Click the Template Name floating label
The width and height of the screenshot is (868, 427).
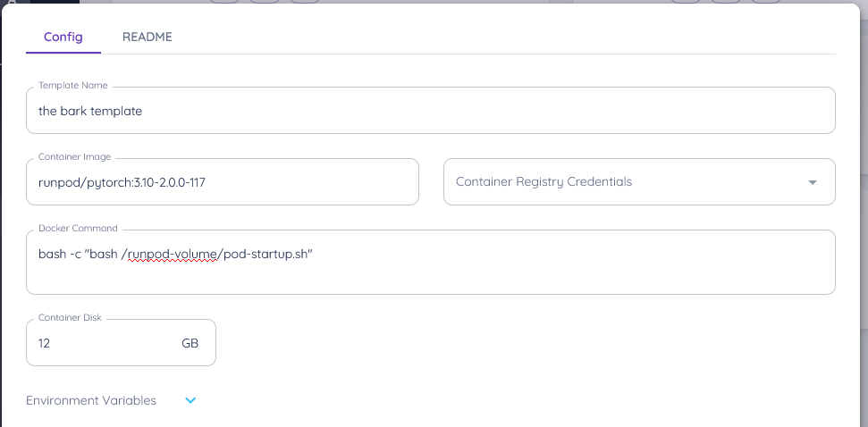coord(73,86)
